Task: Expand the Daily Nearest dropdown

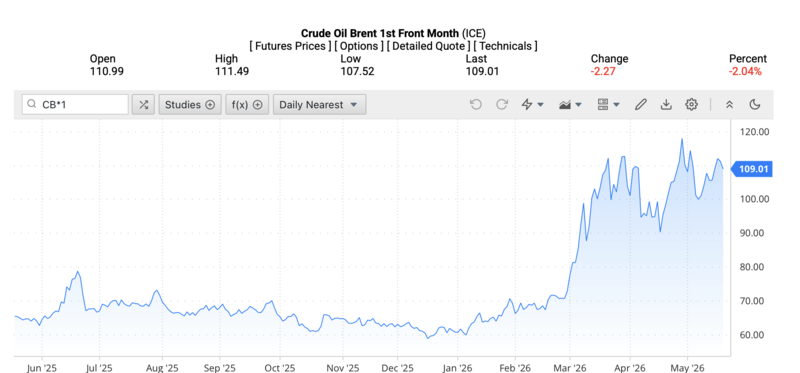Action: [319, 105]
